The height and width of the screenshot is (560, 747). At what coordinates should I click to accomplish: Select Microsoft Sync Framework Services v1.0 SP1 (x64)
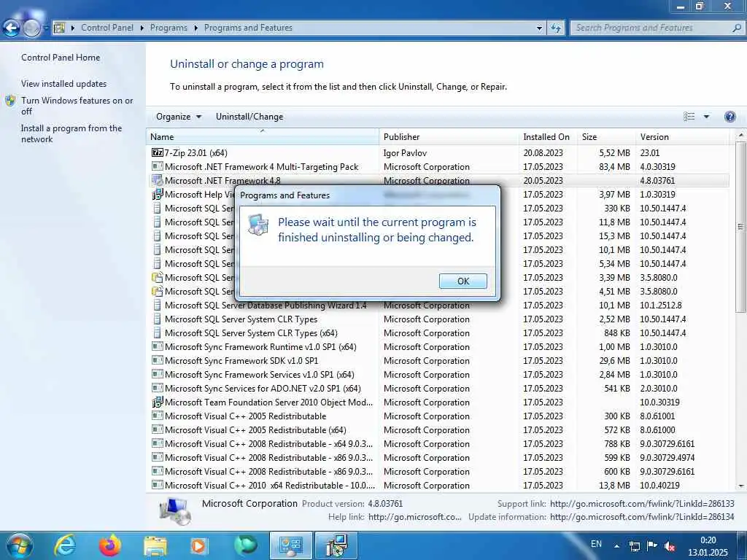coord(259,374)
